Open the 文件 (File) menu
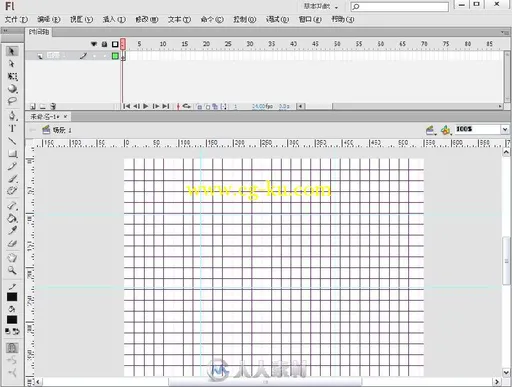This screenshot has height=387, width=512. click(16, 20)
